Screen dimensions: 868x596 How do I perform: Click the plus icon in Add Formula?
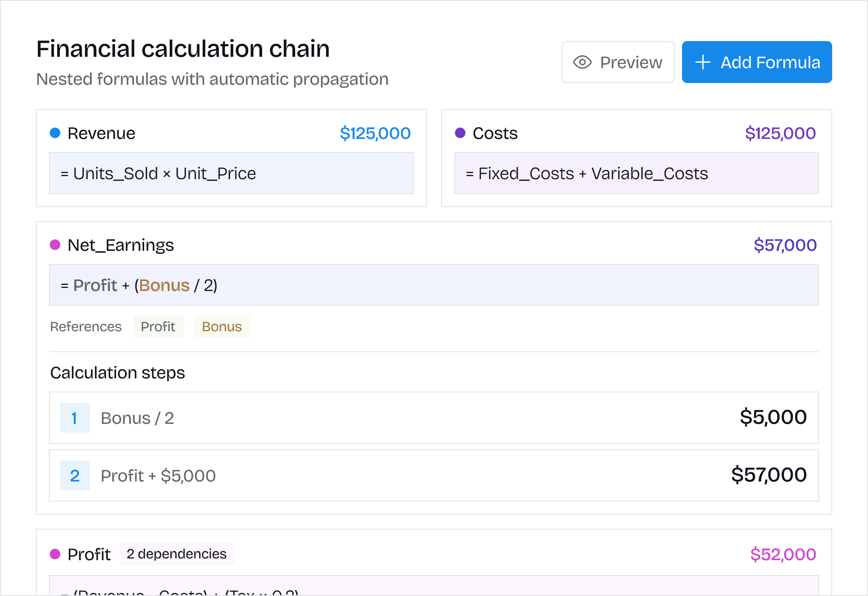click(703, 62)
